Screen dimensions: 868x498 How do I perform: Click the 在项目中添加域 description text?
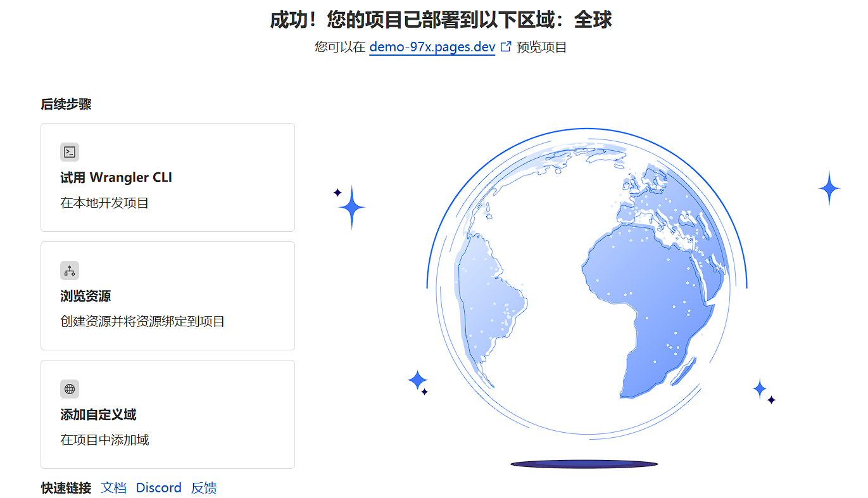tap(104, 440)
